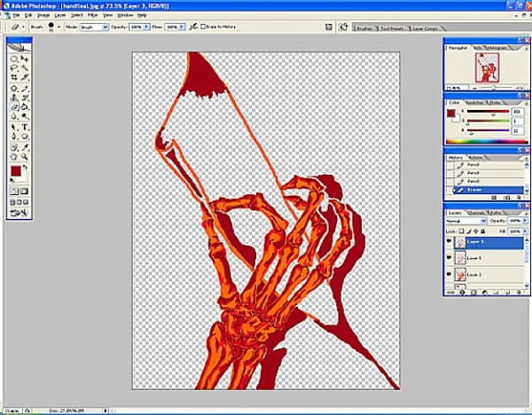Toggle Lock all padlock in Layers panel
Viewport: 532px width, 415px height.
(483, 231)
